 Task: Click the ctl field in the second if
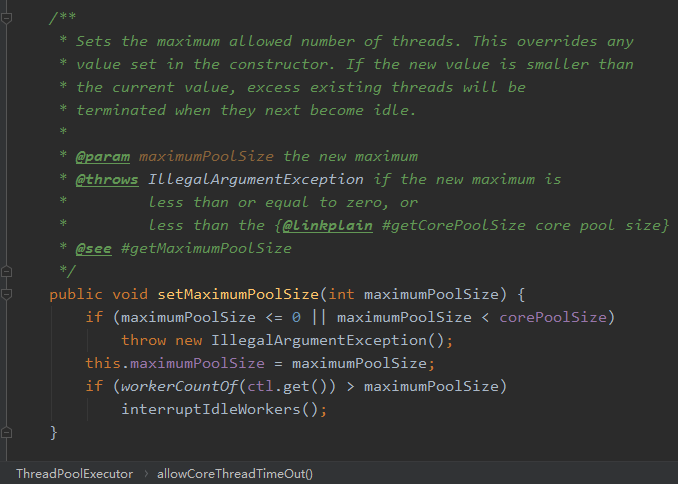click(260, 386)
